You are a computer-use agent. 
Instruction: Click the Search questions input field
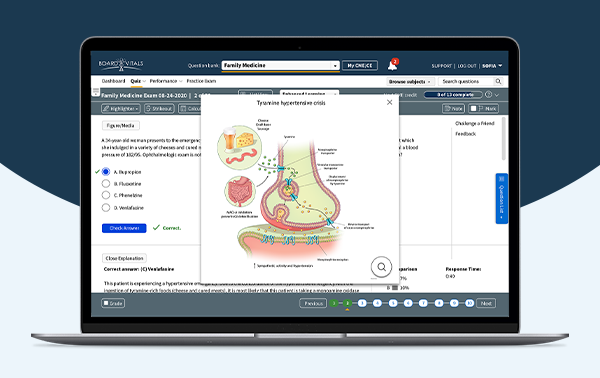point(466,81)
